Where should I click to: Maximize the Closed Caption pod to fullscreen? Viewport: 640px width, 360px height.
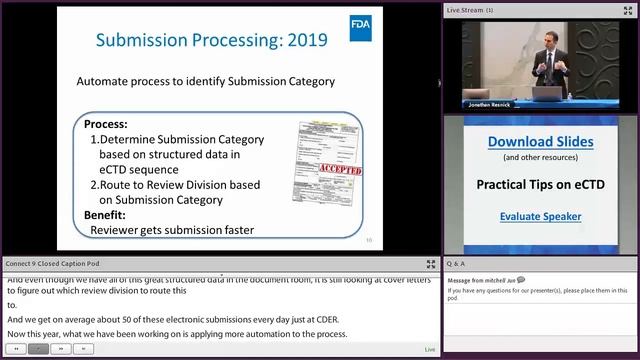(431, 264)
